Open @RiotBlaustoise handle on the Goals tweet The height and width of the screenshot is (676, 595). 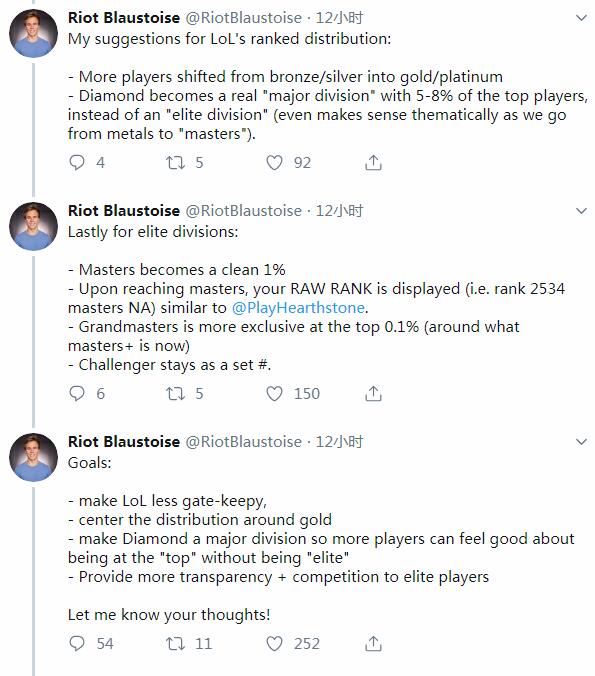pos(244,441)
